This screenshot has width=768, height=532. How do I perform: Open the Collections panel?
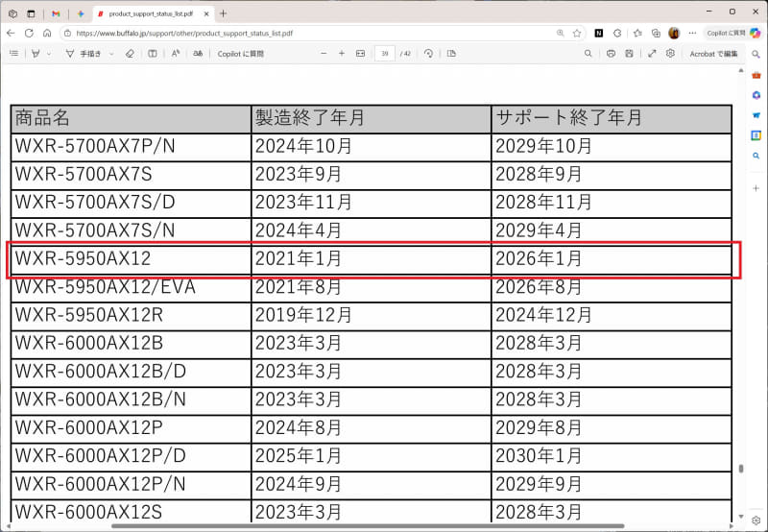coord(656,33)
